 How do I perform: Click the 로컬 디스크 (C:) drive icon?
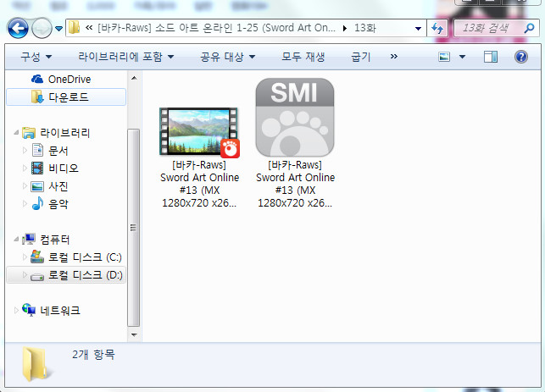(x=37, y=257)
